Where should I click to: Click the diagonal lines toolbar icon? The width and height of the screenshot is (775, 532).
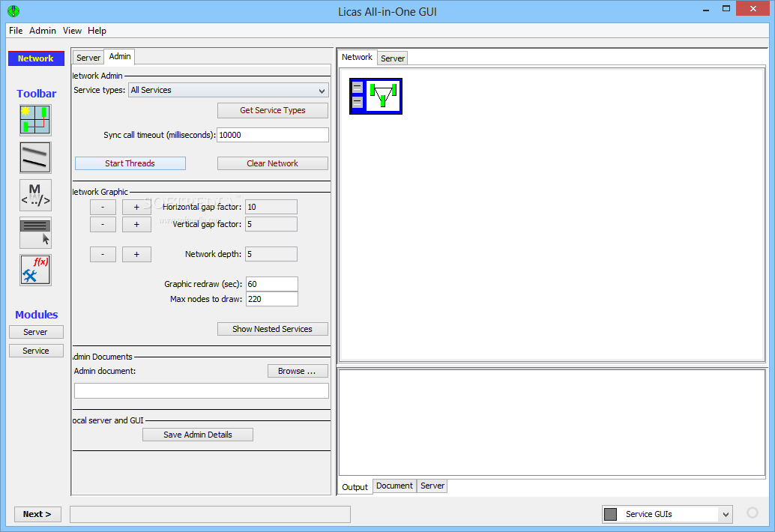point(35,157)
